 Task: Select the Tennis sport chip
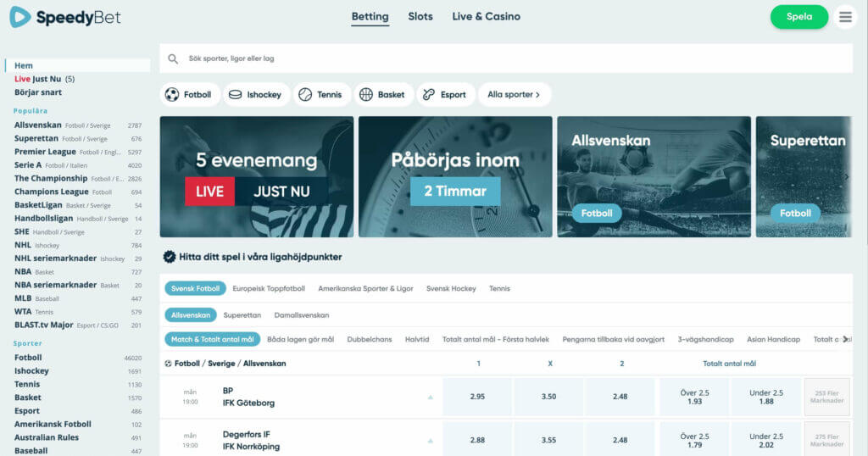(321, 95)
